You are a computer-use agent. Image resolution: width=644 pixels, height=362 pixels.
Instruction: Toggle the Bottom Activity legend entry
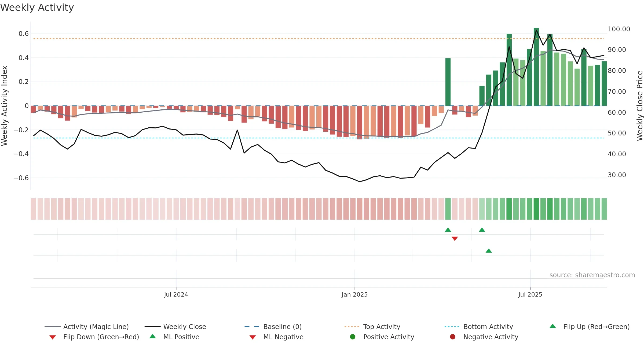pos(479,327)
